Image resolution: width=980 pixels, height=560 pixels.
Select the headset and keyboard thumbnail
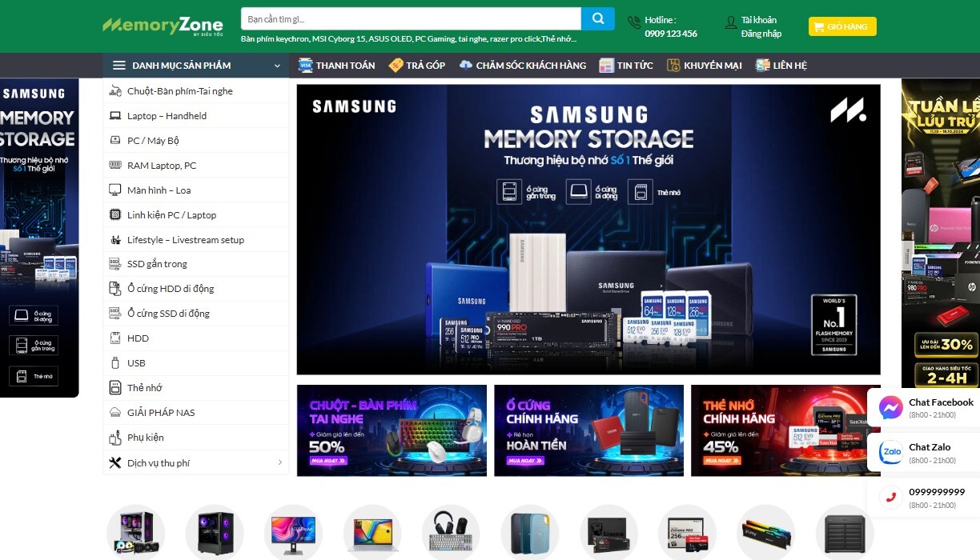click(451, 533)
